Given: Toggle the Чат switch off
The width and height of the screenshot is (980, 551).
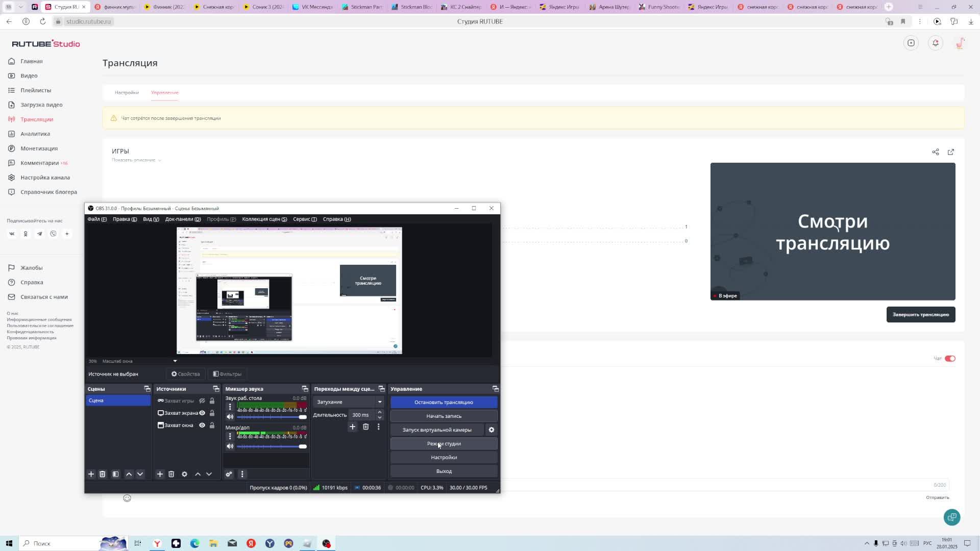Looking at the screenshot, I should coord(949,359).
